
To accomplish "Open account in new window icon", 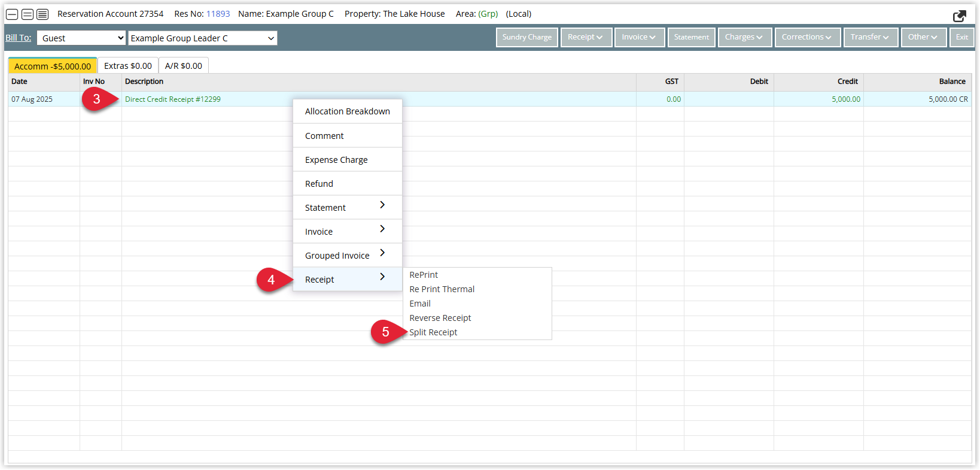I will coord(960,16).
